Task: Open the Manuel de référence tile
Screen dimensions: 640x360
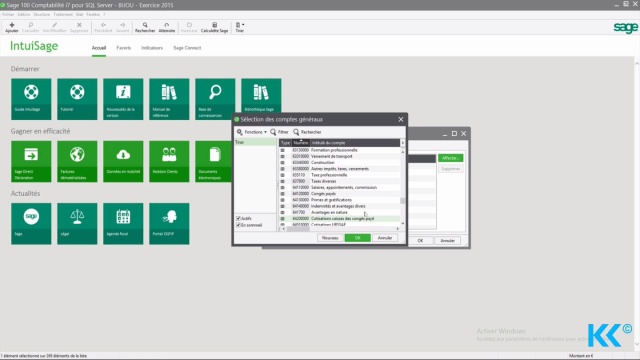Action: click(x=169, y=99)
